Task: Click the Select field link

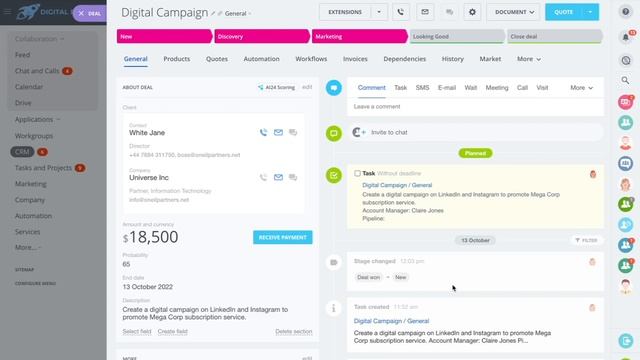Action: pyautogui.click(x=137, y=331)
